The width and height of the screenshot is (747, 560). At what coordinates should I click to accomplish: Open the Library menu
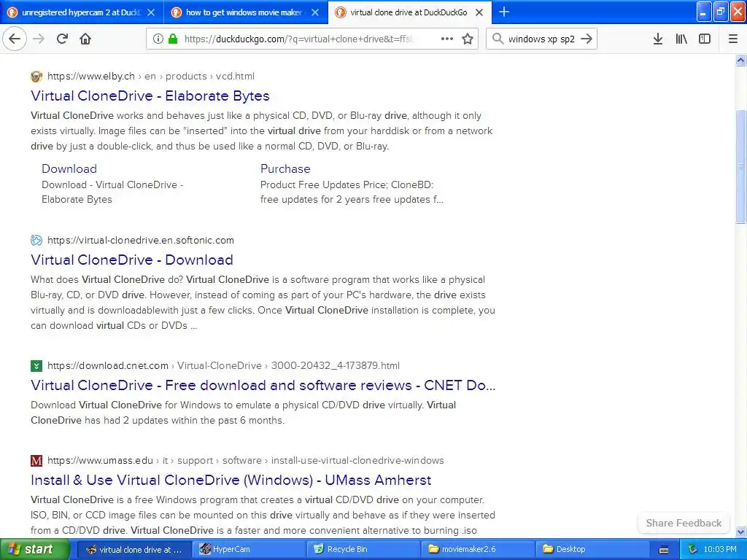681,39
